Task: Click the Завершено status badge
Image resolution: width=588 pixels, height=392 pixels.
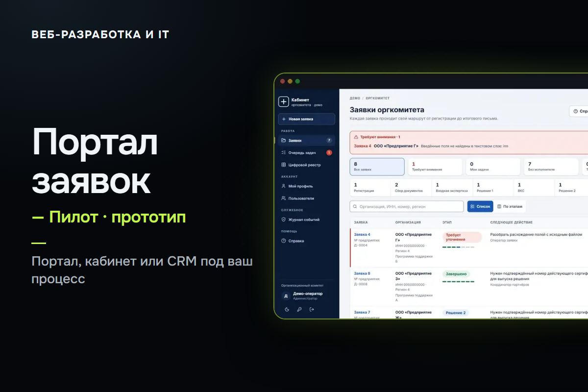Action: 456,274
